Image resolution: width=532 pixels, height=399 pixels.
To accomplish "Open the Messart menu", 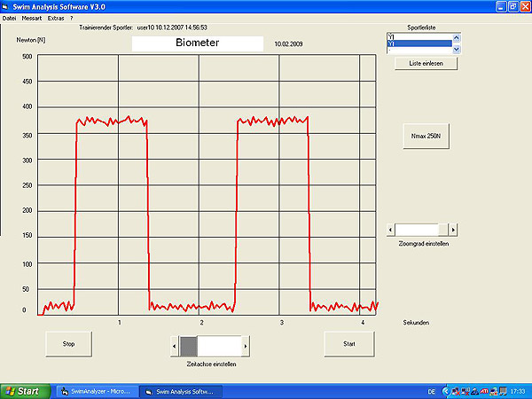I will pyautogui.click(x=31, y=18).
